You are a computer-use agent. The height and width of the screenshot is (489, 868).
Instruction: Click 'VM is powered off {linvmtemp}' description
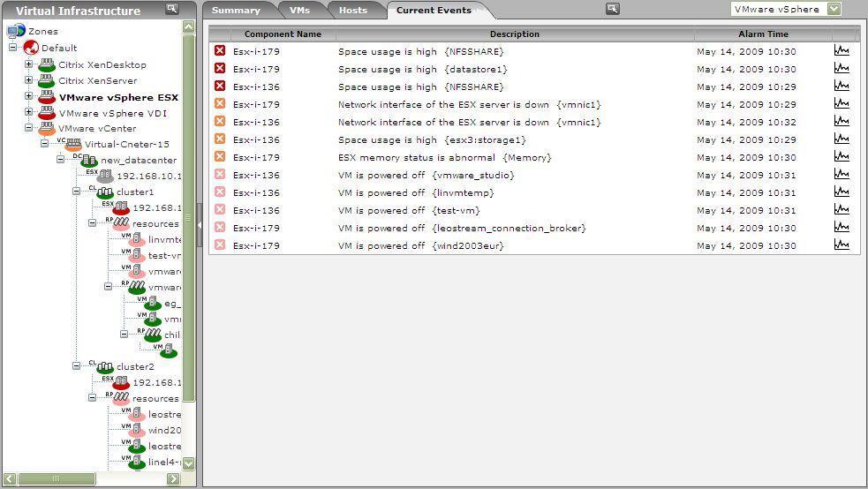tap(416, 192)
